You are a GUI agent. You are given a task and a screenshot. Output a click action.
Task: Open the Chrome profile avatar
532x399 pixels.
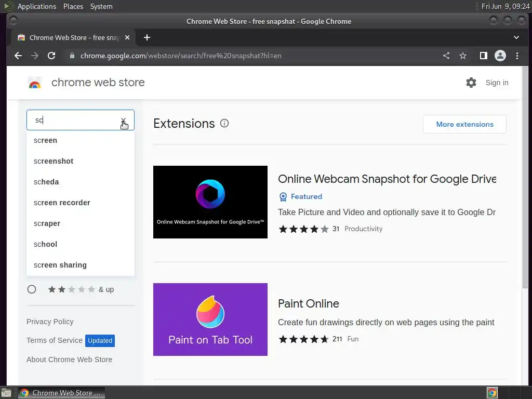pyautogui.click(x=500, y=56)
